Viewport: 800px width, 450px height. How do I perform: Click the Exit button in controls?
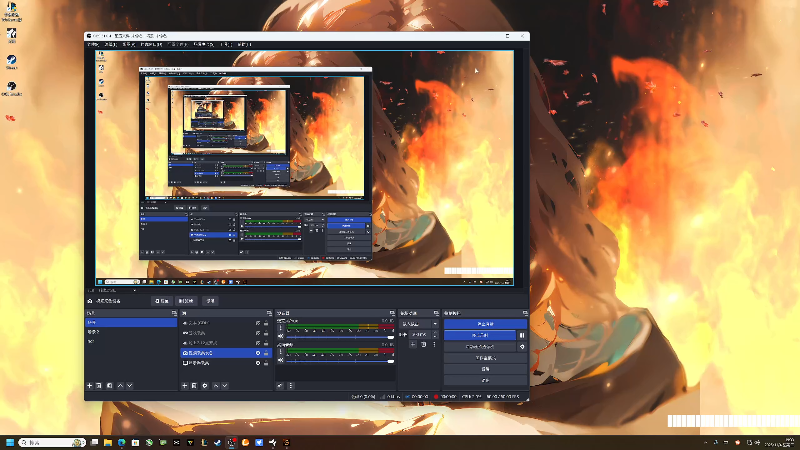(485, 380)
